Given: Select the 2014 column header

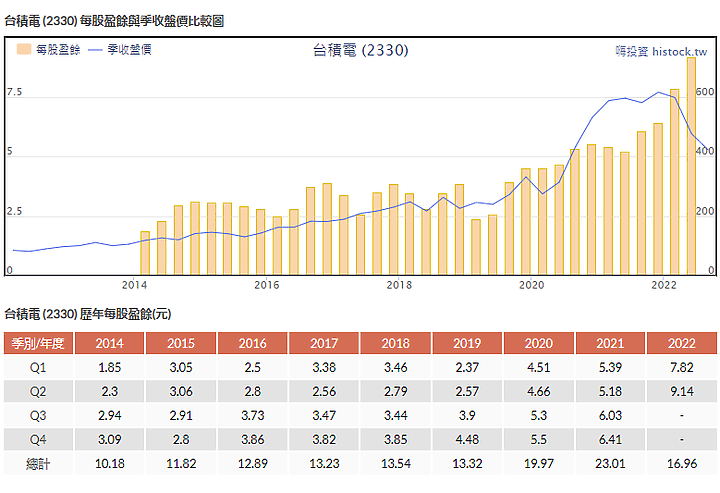Looking at the screenshot, I should (109, 343).
